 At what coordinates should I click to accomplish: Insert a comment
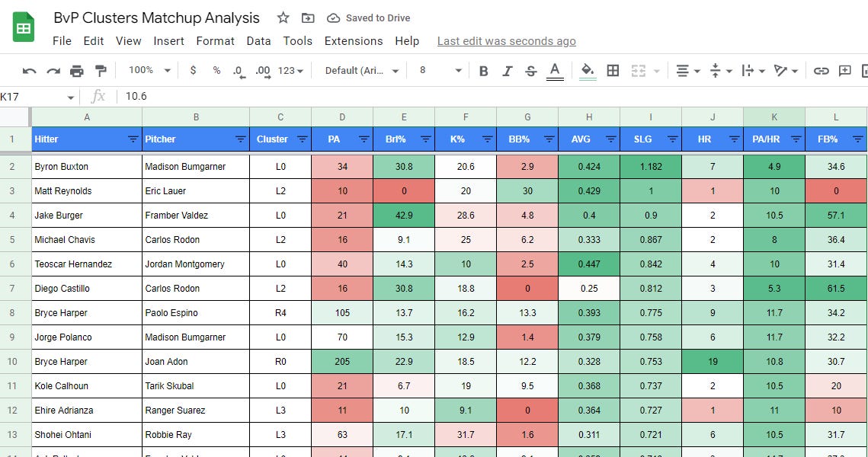[844, 70]
